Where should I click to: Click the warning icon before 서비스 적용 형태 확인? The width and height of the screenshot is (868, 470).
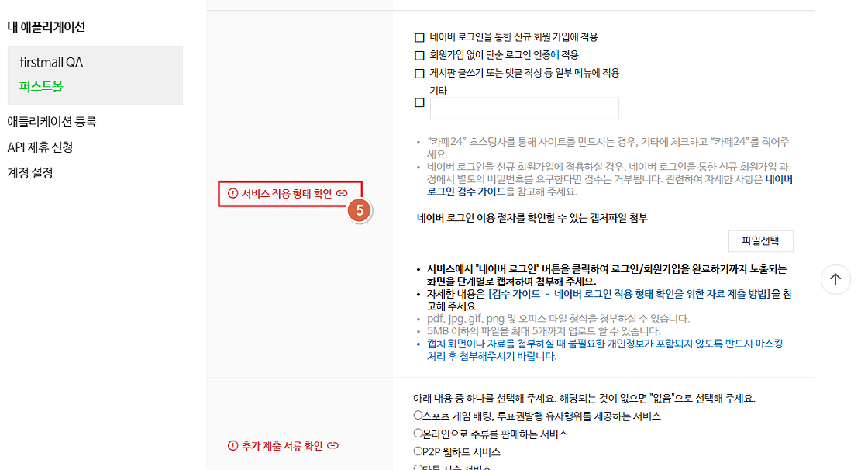tap(233, 193)
